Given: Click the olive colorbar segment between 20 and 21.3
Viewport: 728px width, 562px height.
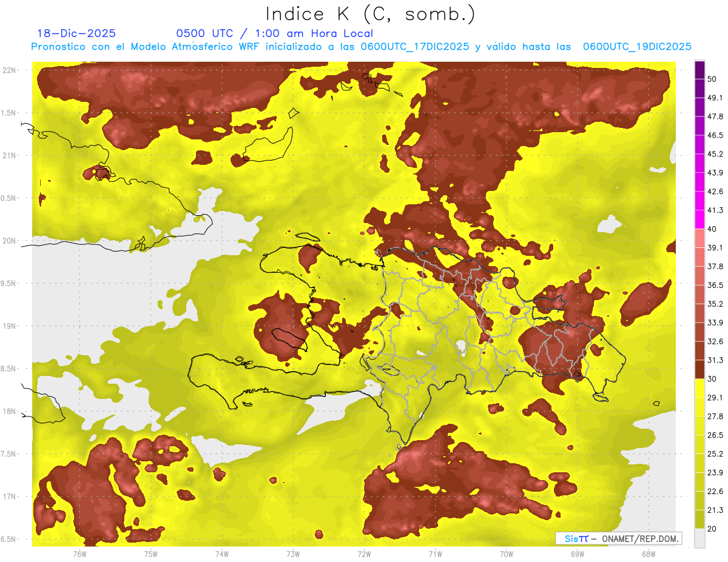Looking at the screenshot, I should tap(700, 520).
